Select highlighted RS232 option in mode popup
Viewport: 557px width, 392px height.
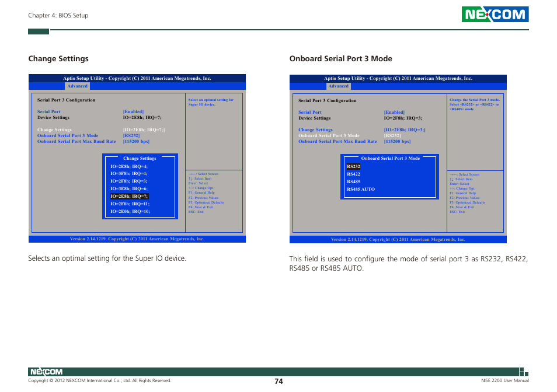(x=353, y=166)
